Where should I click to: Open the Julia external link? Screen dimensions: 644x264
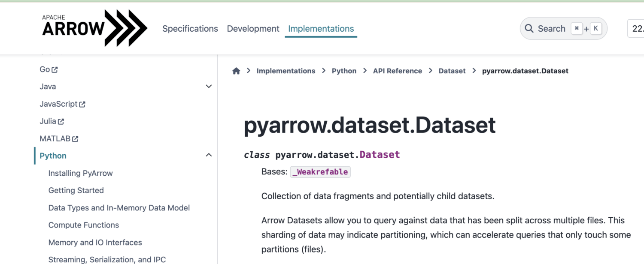(x=52, y=121)
